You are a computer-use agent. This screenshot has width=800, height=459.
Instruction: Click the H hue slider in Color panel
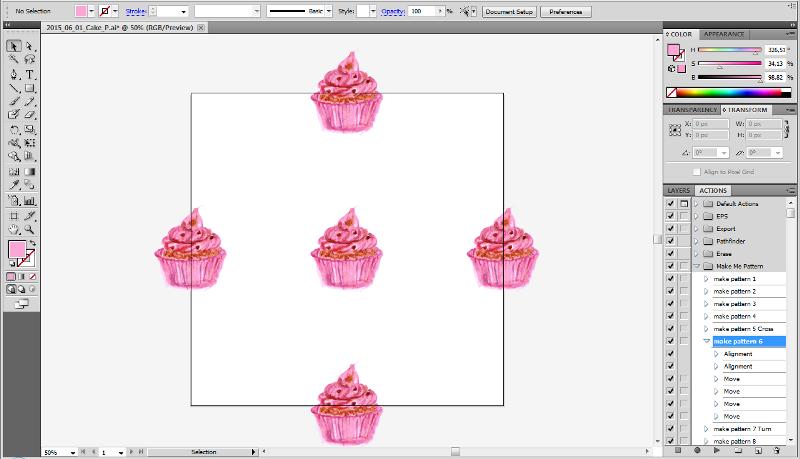coord(730,50)
